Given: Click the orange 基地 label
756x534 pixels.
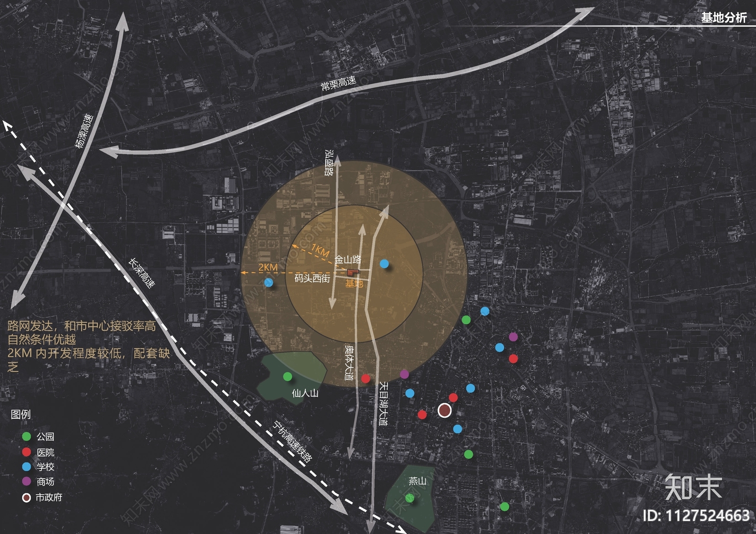Looking at the screenshot, I should pyautogui.click(x=354, y=283).
